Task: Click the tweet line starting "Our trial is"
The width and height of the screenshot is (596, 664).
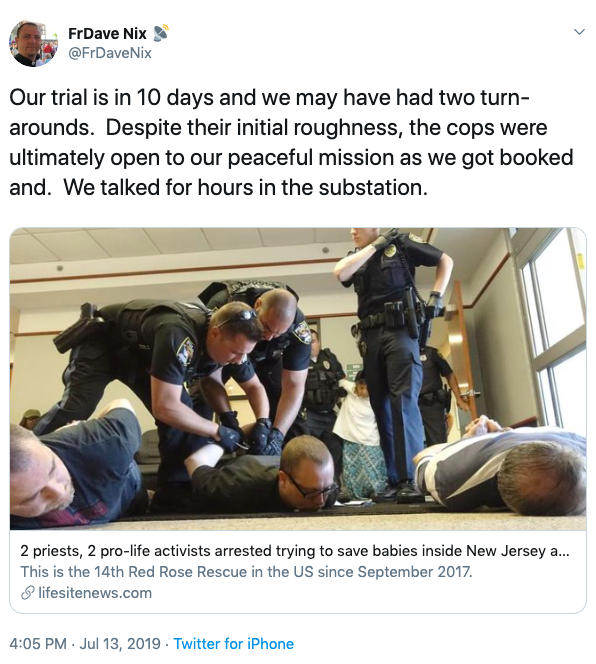Action: point(269,97)
